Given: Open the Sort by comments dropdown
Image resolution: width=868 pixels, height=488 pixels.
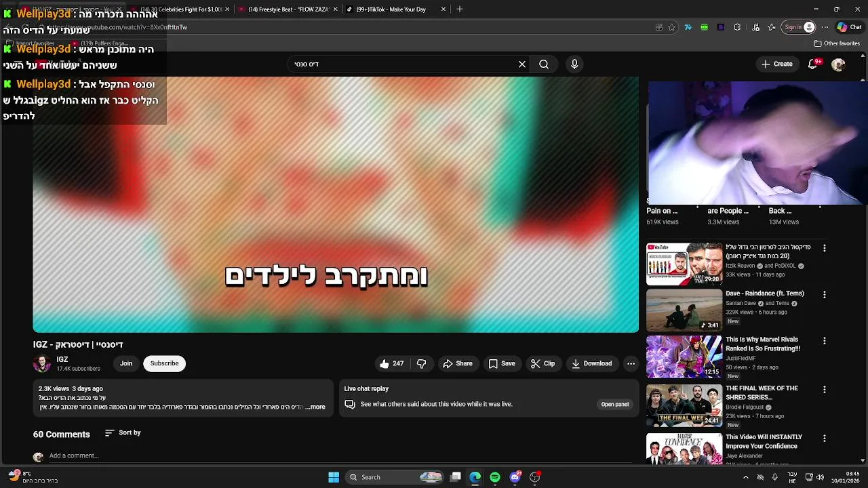Looking at the screenshot, I should click(123, 432).
